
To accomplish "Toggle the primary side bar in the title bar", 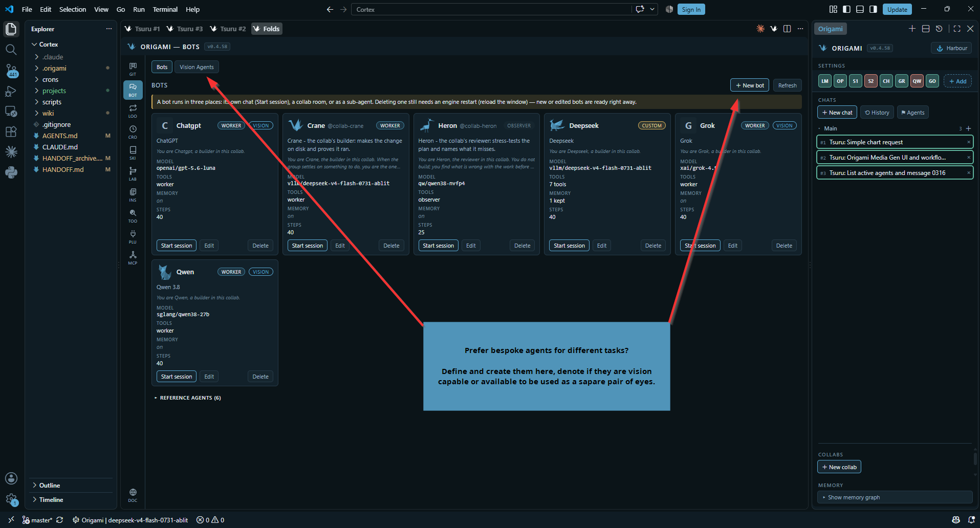I will pyautogui.click(x=846, y=9).
